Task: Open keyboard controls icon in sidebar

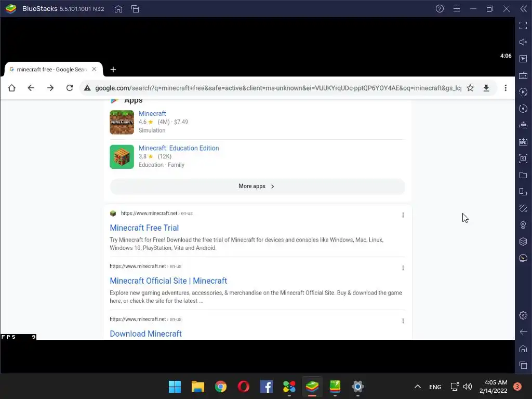Action: [523, 75]
